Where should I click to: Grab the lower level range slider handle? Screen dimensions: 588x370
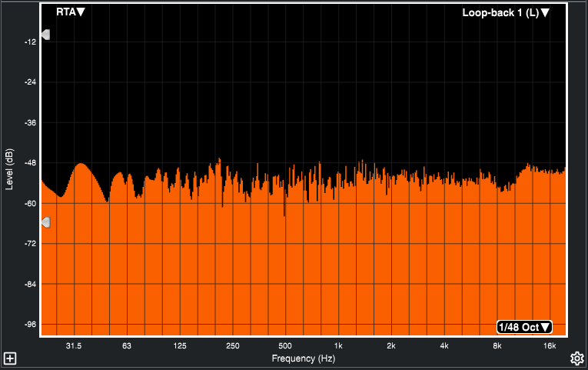(x=45, y=222)
